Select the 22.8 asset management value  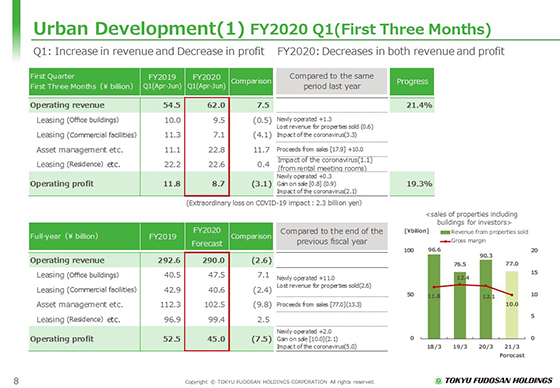coord(217,150)
